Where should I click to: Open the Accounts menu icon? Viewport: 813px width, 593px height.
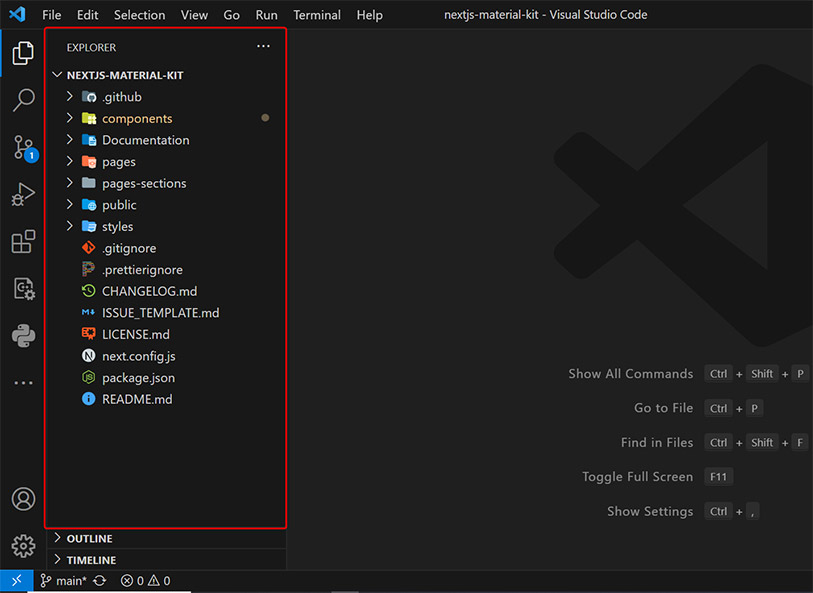click(23, 499)
